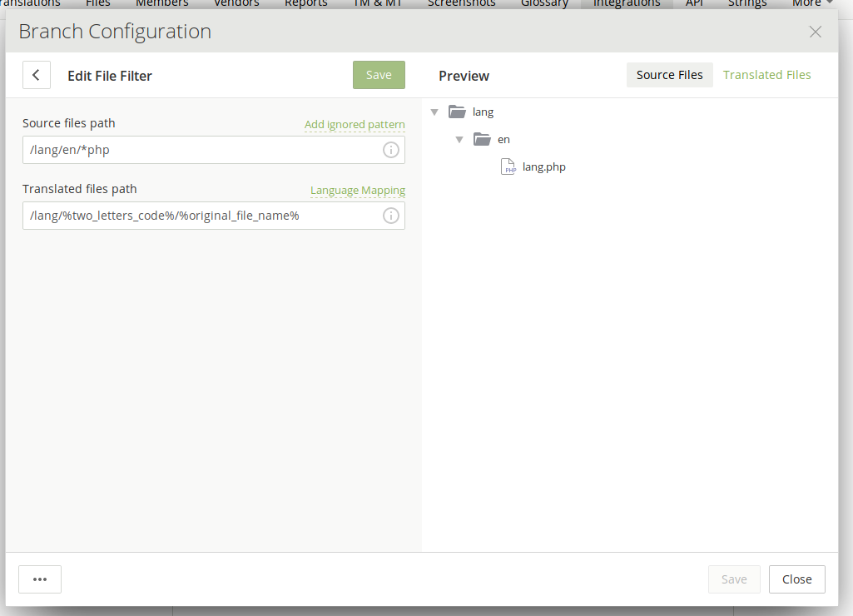Focus the Source files path input field

click(214, 150)
